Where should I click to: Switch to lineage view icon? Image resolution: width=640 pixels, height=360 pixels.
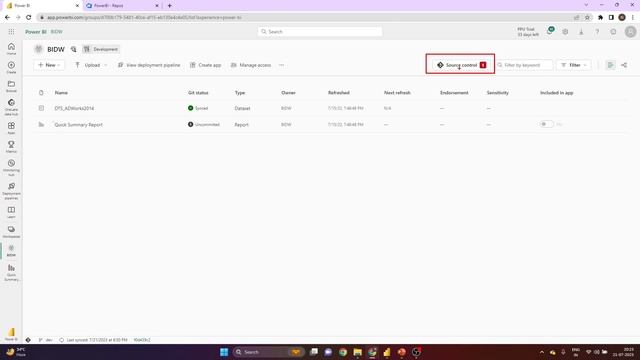(624, 65)
